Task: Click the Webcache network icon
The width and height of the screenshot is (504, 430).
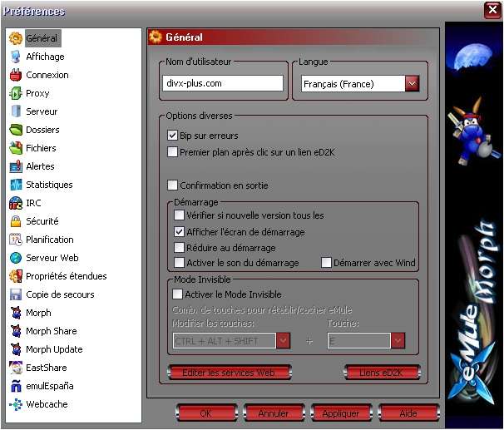Action: (x=16, y=404)
